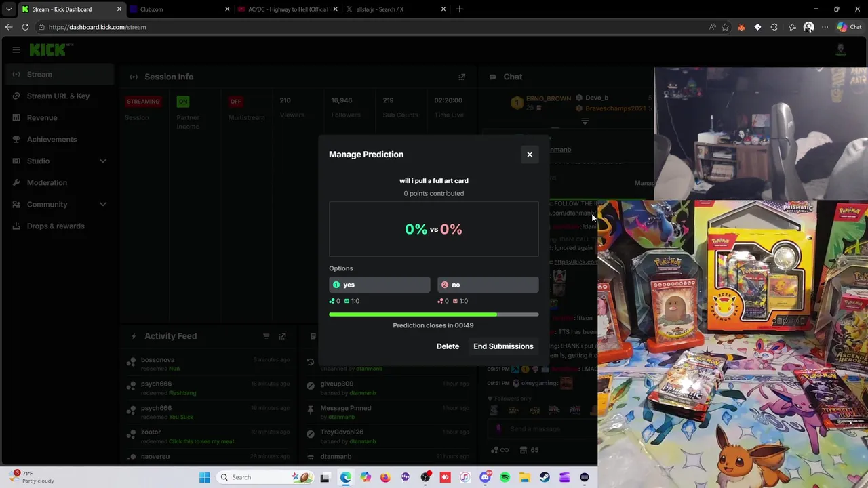
Task: Go back in the browser
Action: [9, 27]
